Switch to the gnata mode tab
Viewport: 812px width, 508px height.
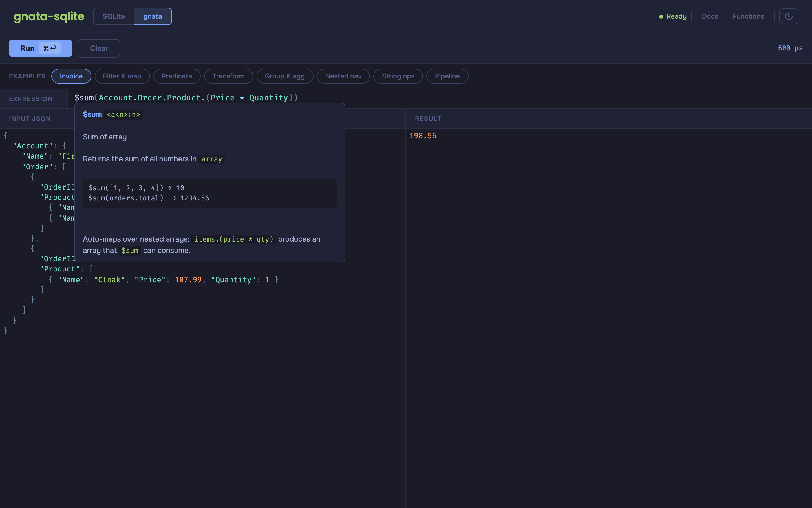pyautogui.click(x=153, y=16)
